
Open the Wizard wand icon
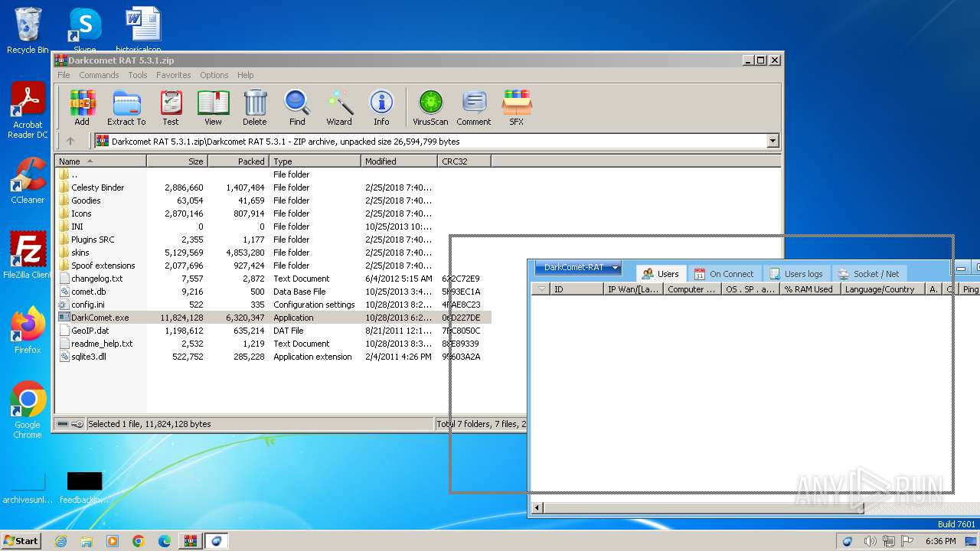point(339,108)
